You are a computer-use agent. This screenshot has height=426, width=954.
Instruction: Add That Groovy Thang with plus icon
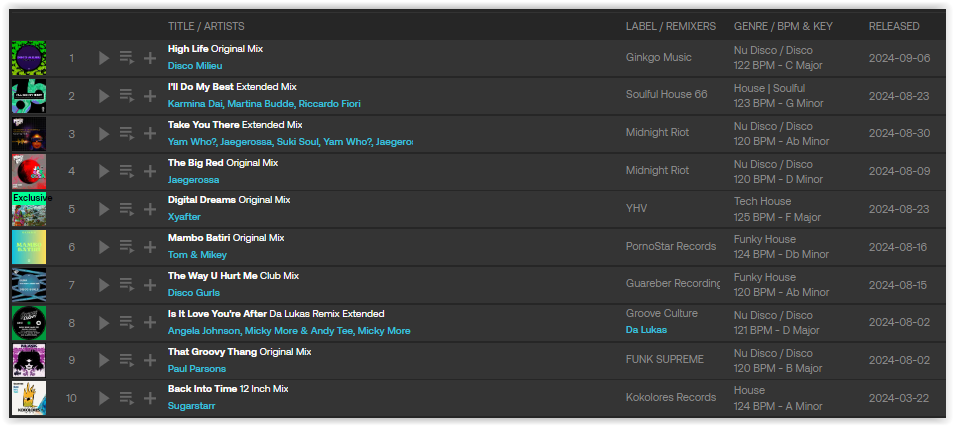[150, 360]
